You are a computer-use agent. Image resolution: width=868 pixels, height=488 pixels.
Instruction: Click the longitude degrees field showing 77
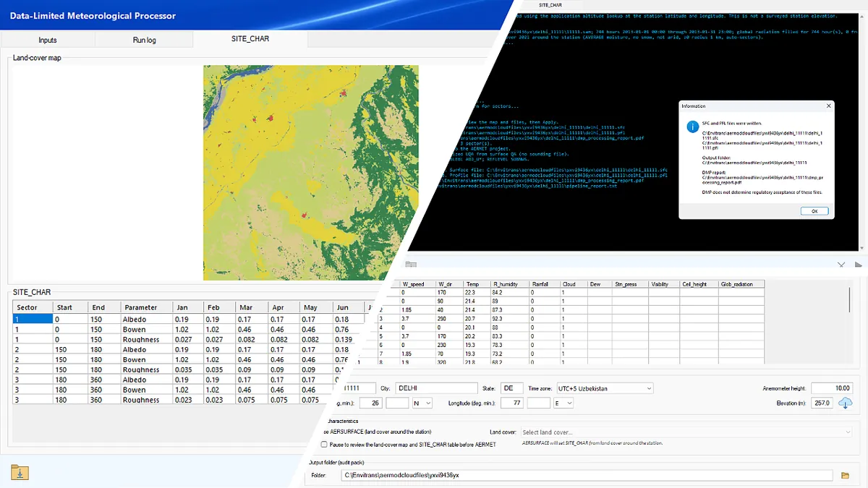pyautogui.click(x=513, y=403)
